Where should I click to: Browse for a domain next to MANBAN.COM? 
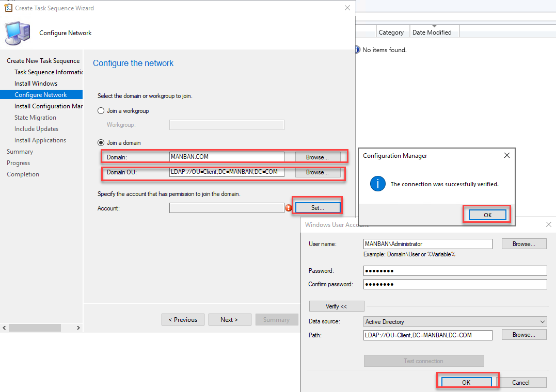319,157
